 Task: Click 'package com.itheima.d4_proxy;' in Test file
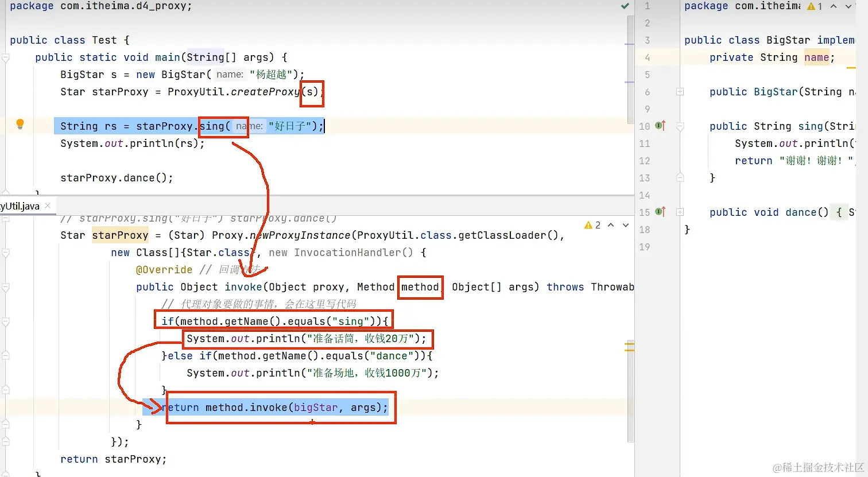click(x=101, y=6)
